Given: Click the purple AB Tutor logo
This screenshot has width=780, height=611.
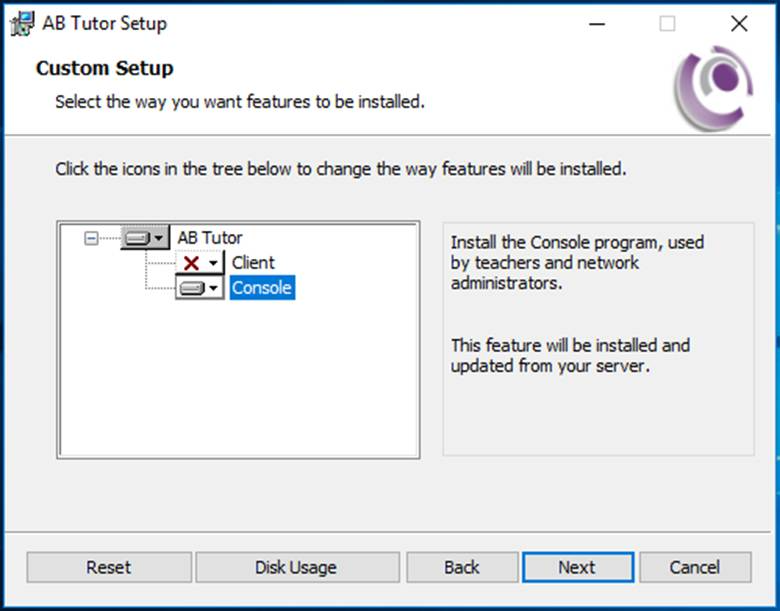Looking at the screenshot, I should tap(714, 88).
